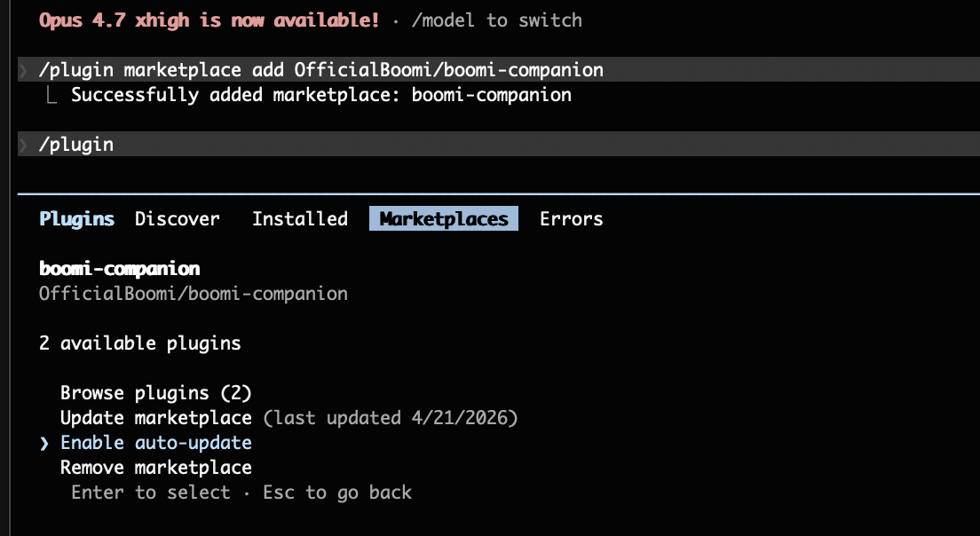The height and width of the screenshot is (536, 980).
Task: Select Update marketplace option
Action: 155,417
